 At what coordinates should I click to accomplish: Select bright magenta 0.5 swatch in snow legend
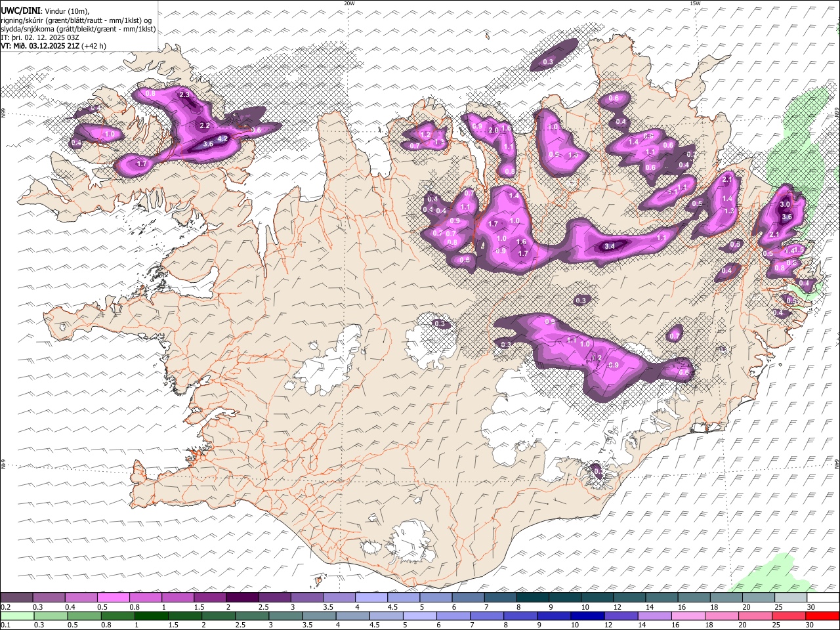tap(113, 598)
